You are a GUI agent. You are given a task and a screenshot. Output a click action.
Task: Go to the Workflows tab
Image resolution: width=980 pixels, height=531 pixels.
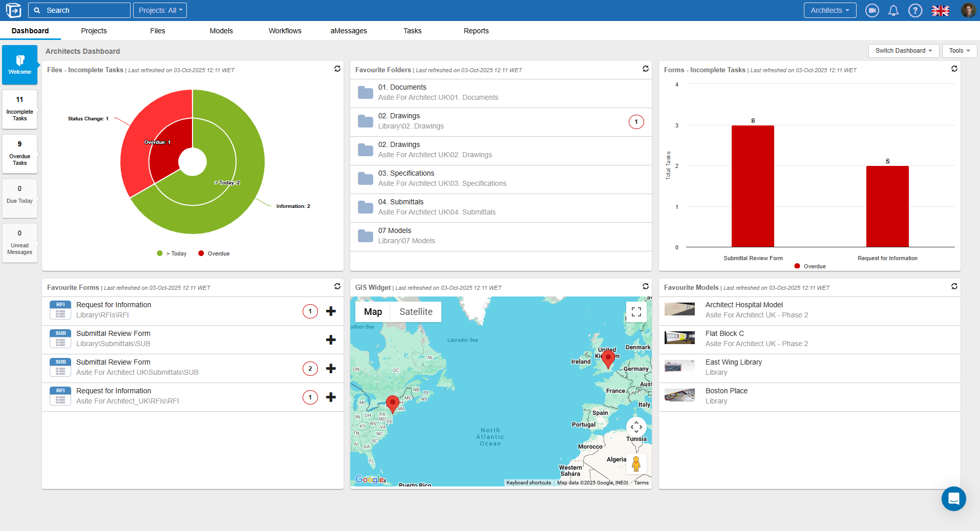[x=285, y=31]
